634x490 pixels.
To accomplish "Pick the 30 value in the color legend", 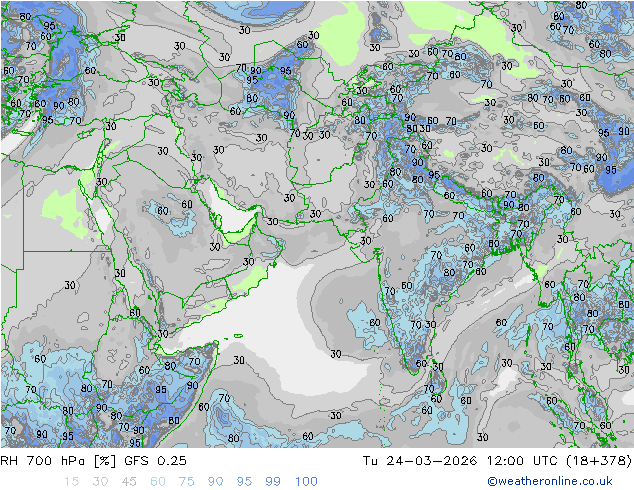I will (x=100, y=482).
